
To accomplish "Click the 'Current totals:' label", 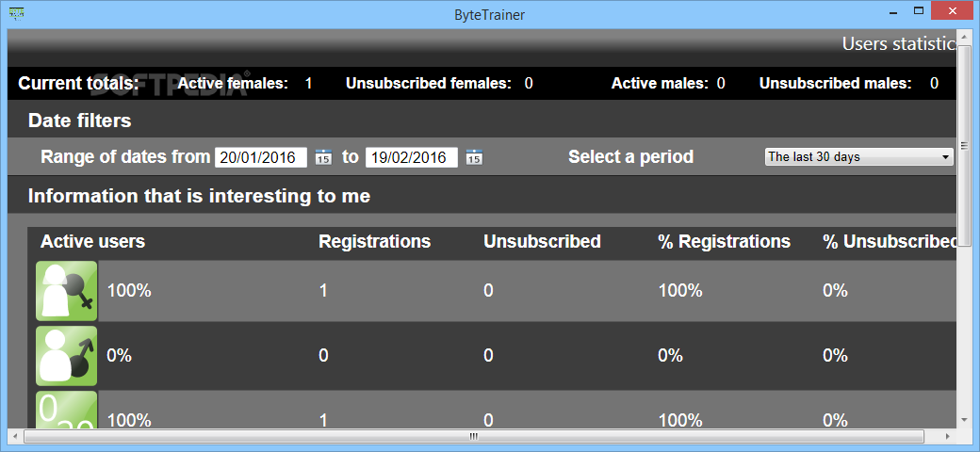I will 79,84.
